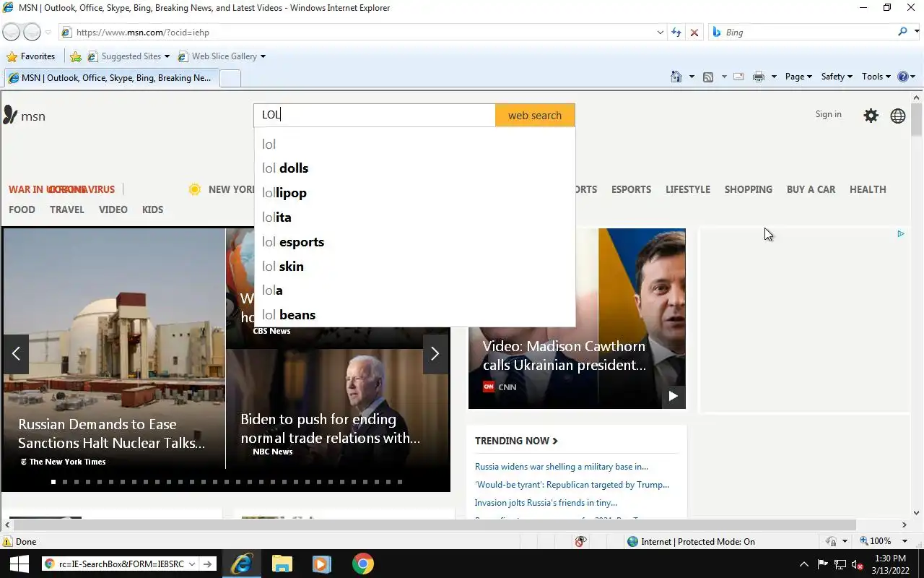
Task: Click the IE back navigation button
Action: coord(11,32)
